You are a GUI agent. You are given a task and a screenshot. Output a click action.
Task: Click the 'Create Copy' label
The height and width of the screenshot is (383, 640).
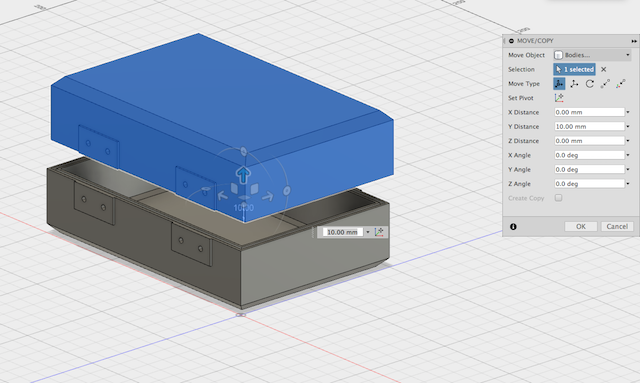click(526, 198)
